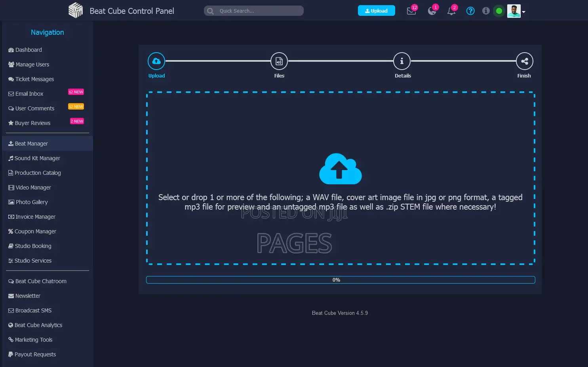Viewport: 588px width, 367px height.
Task: Click the file drop zone instructions text
Action: [x=341, y=202]
